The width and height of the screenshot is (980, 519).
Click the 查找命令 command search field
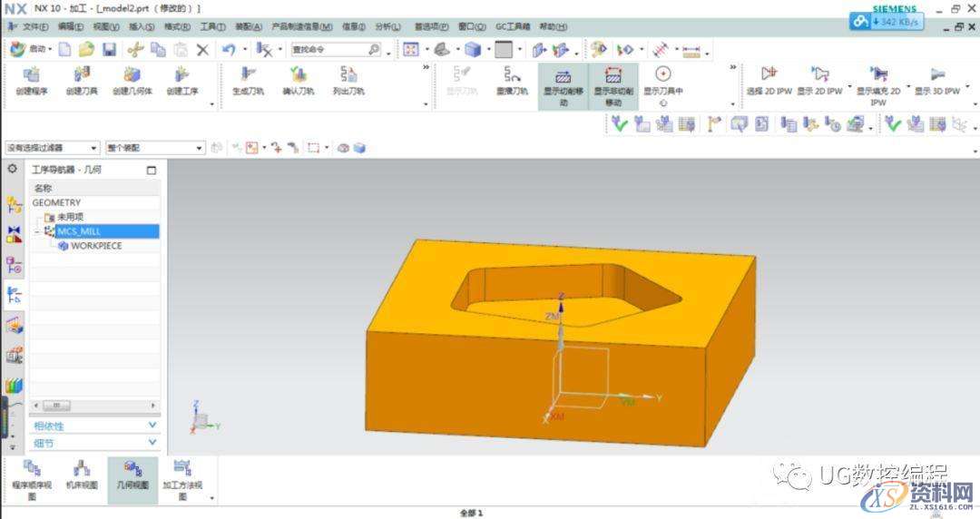coord(328,49)
